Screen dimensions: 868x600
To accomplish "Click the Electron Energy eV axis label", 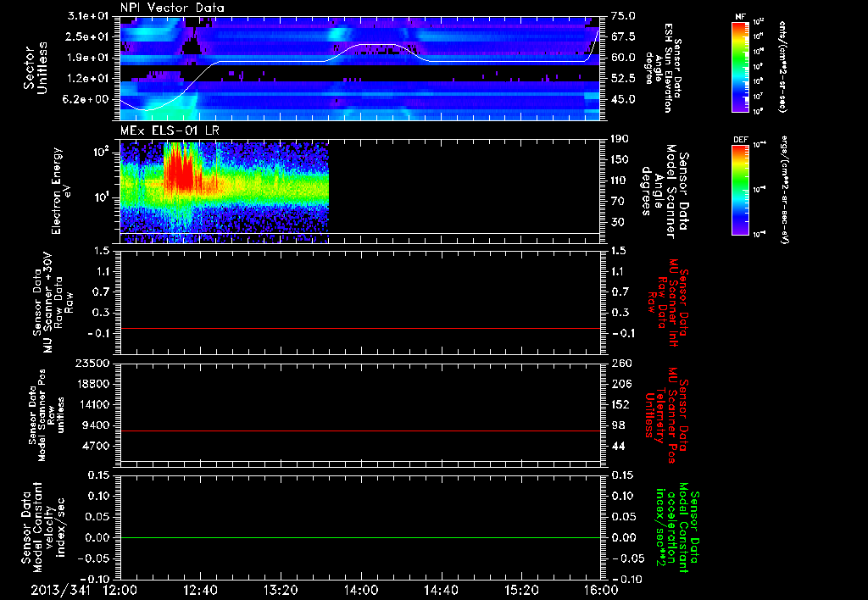I will (61, 191).
